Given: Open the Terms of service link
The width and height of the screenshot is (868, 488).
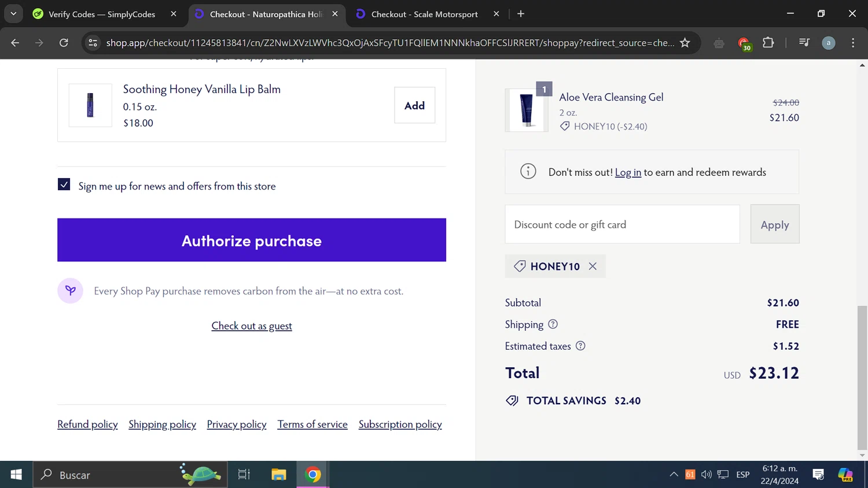Looking at the screenshot, I should point(312,424).
